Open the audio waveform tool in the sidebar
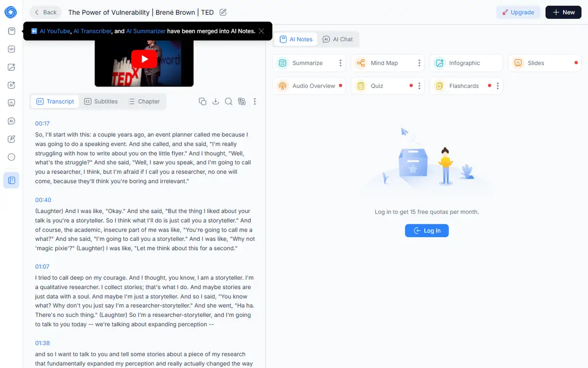 [x=11, y=49]
